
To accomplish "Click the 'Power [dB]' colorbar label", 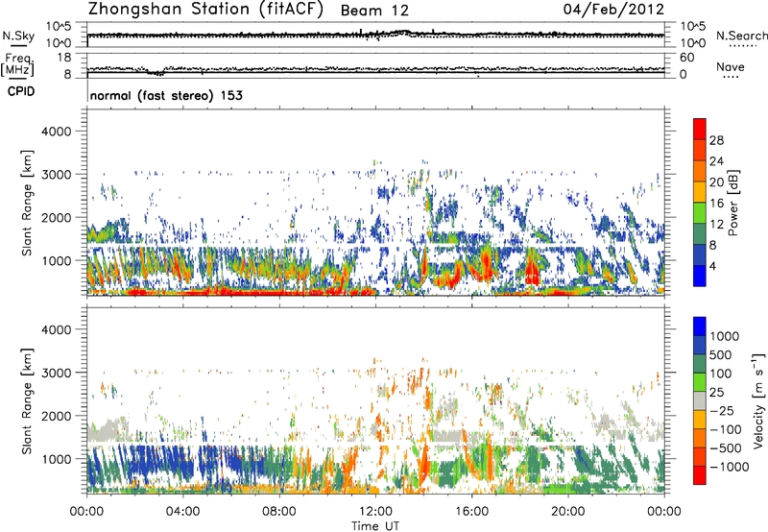I will pyautogui.click(x=732, y=203).
